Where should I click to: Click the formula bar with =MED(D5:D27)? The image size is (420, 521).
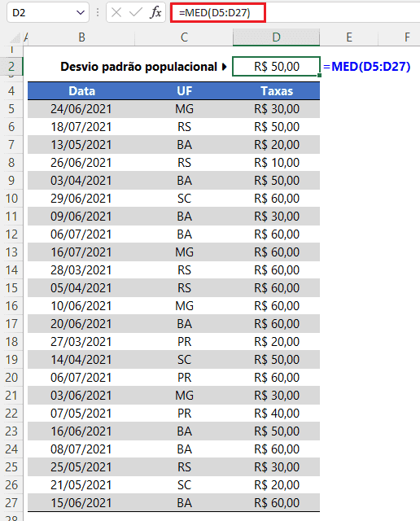pyautogui.click(x=217, y=13)
